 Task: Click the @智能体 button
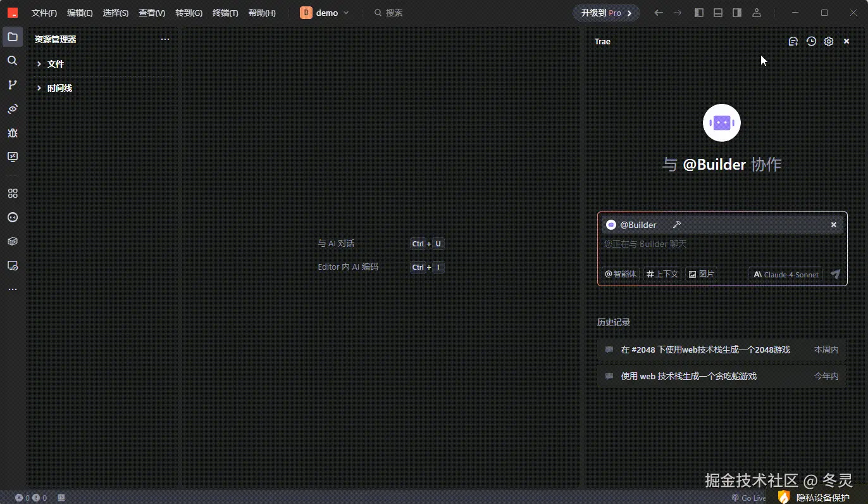pos(621,274)
